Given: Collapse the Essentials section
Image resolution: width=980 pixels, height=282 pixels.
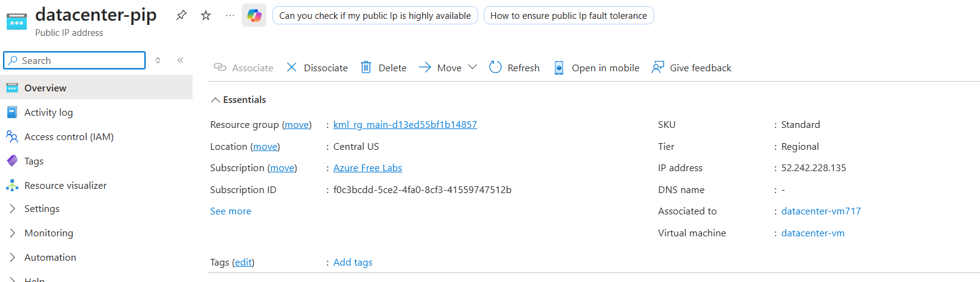Looking at the screenshot, I should point(215,100).
